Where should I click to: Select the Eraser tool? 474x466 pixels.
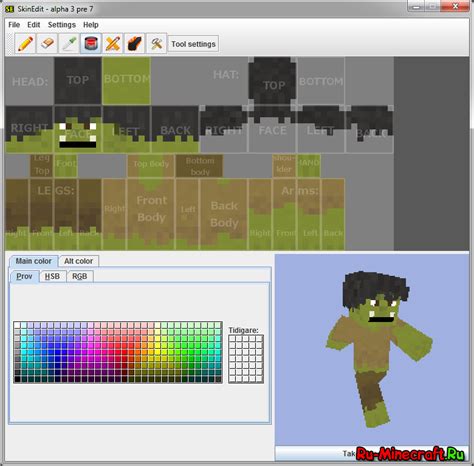coord(47,44)
